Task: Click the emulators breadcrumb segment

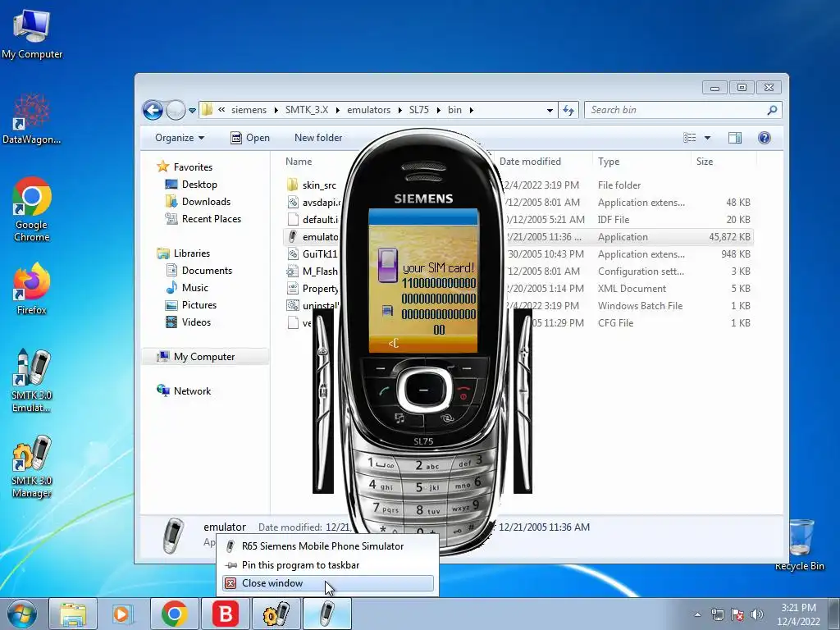Action: pyautogui.click(x=368, y=111)
